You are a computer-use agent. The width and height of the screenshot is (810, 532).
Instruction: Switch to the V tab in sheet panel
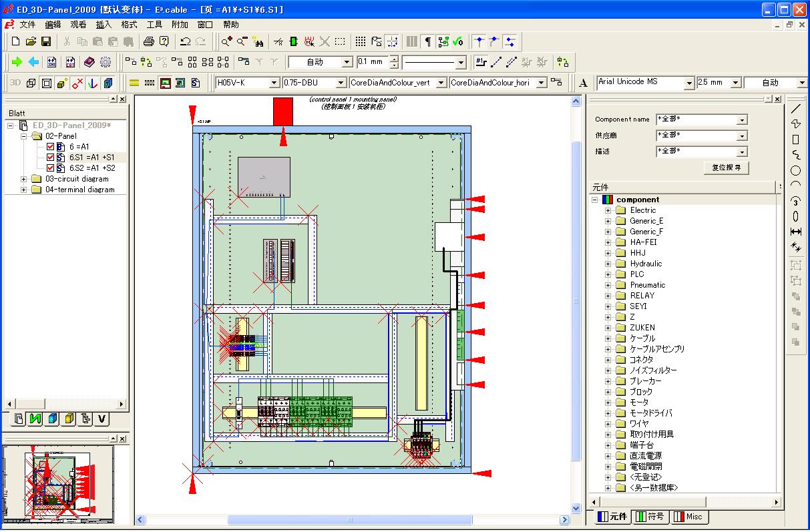[102, 419]
